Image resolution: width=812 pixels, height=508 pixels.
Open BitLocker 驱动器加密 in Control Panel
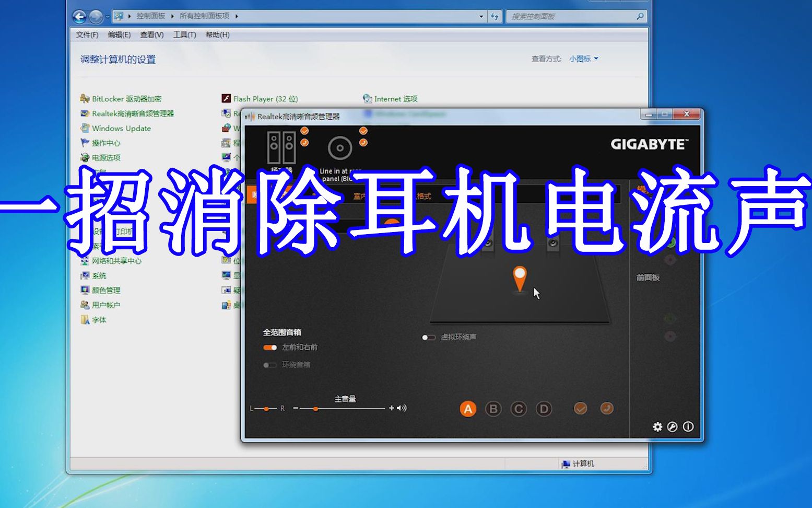[121, 99]
